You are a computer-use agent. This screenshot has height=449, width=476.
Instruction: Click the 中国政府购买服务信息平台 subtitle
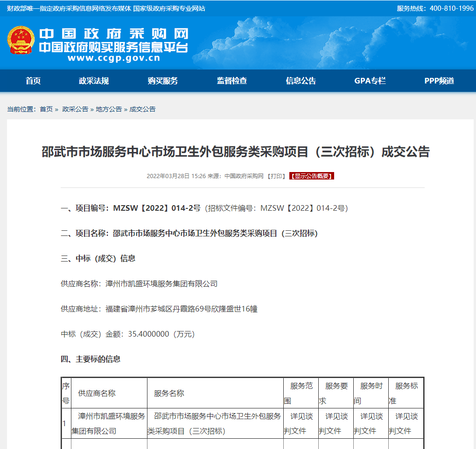tap(114, 48)
